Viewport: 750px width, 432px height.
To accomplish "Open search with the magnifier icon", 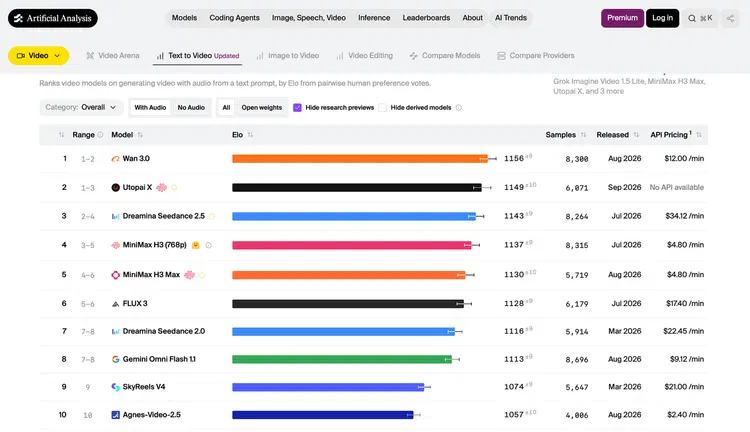I will pyautogui.click(x=692, y=18).
